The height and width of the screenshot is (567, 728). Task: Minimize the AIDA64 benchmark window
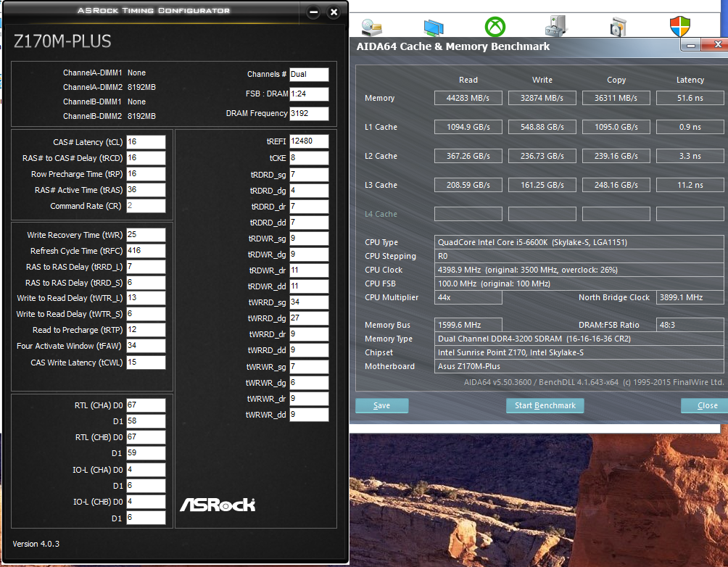coord(691,45)
